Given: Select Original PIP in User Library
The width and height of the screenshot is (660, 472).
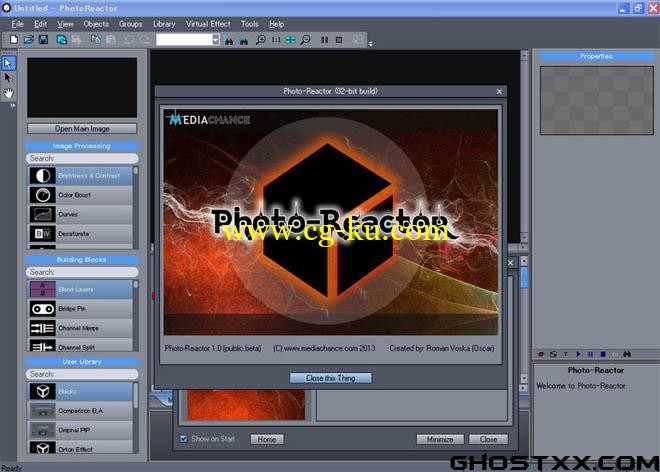Looking at the screenshot, I should (x=80, y=430).
